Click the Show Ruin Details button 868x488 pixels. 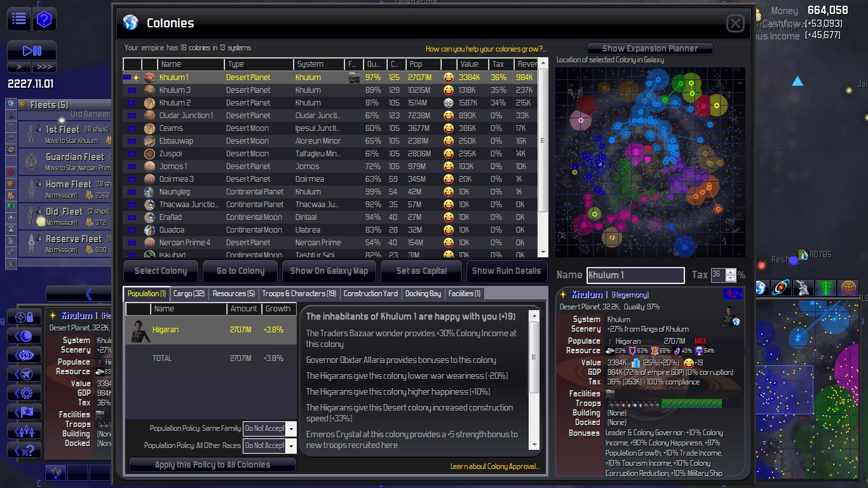pyautogui.click(x=506, y=271)
